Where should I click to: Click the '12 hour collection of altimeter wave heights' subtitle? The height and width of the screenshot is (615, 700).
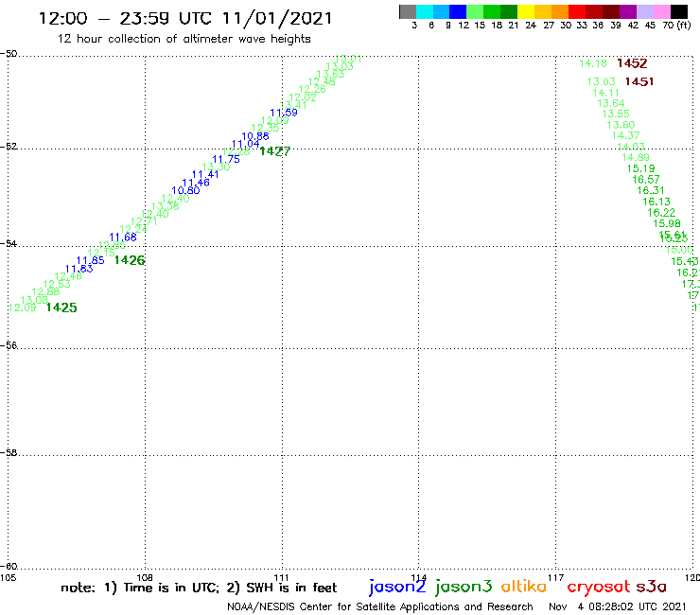point(184,39)
